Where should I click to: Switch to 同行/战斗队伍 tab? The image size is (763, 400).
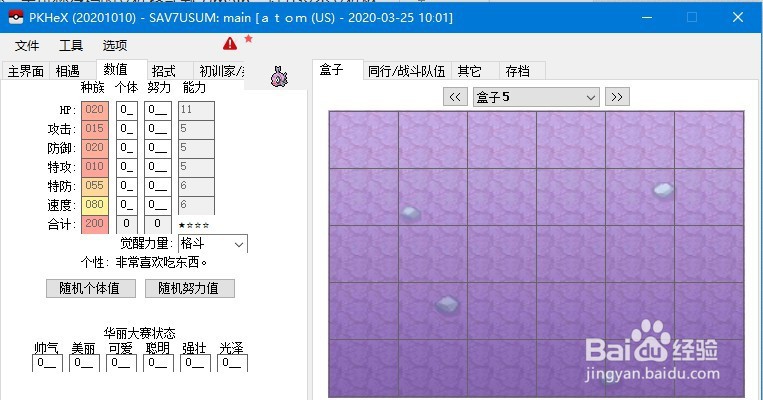(x=407, y=71)
